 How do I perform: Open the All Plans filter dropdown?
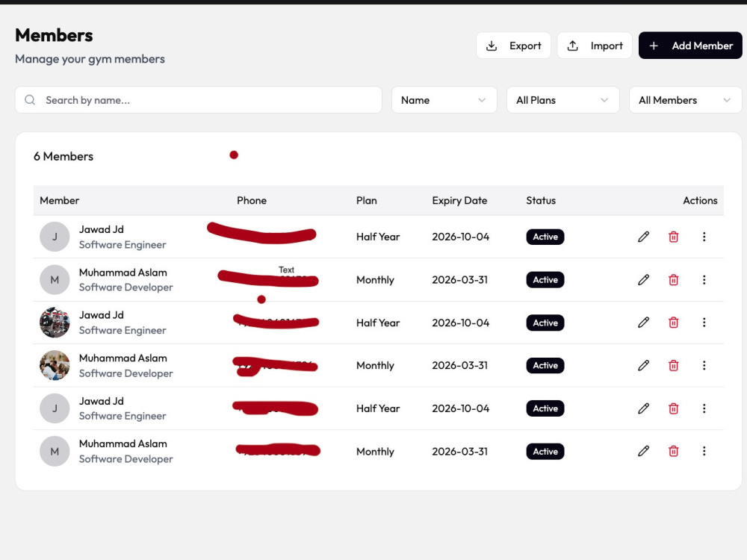(x=562, y=100)
